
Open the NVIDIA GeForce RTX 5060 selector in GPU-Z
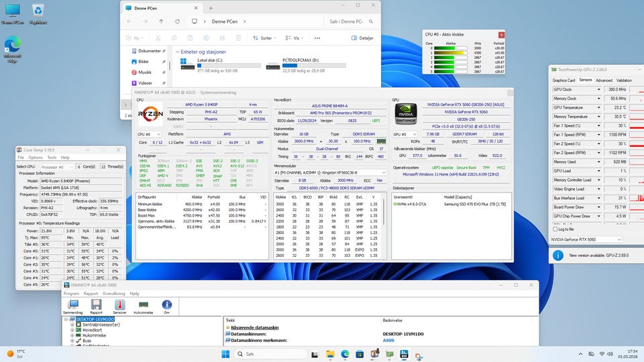point(586,239)
